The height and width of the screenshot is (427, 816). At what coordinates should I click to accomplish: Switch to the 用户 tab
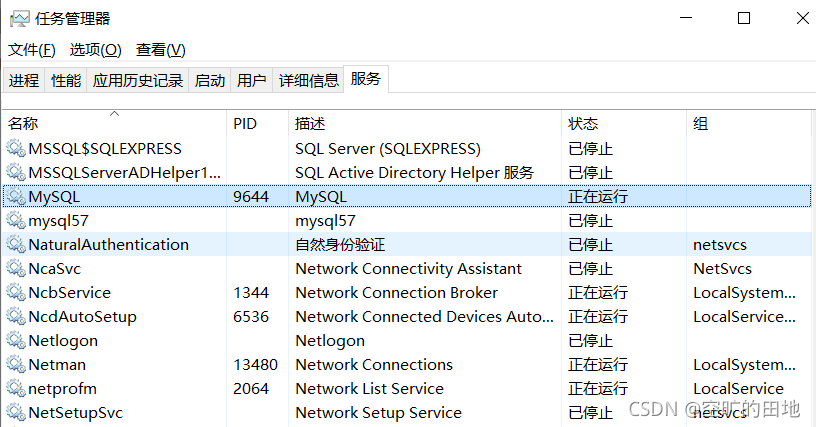(x=251, y=81)
